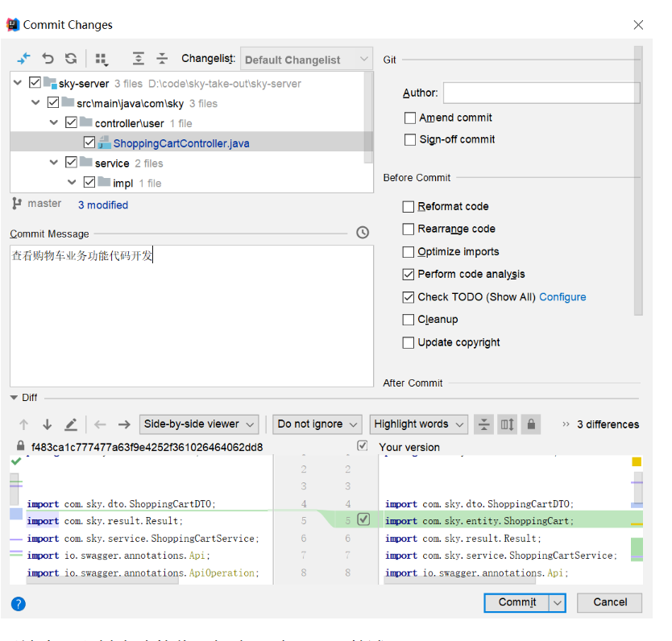Click the Commit button
672x641 pixels.
516,602
